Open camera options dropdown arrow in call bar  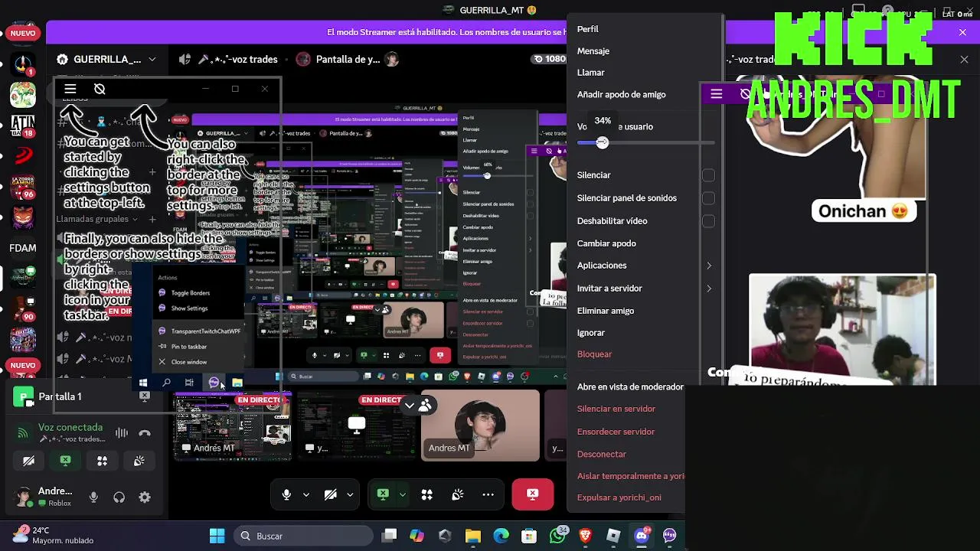point(350,495)
